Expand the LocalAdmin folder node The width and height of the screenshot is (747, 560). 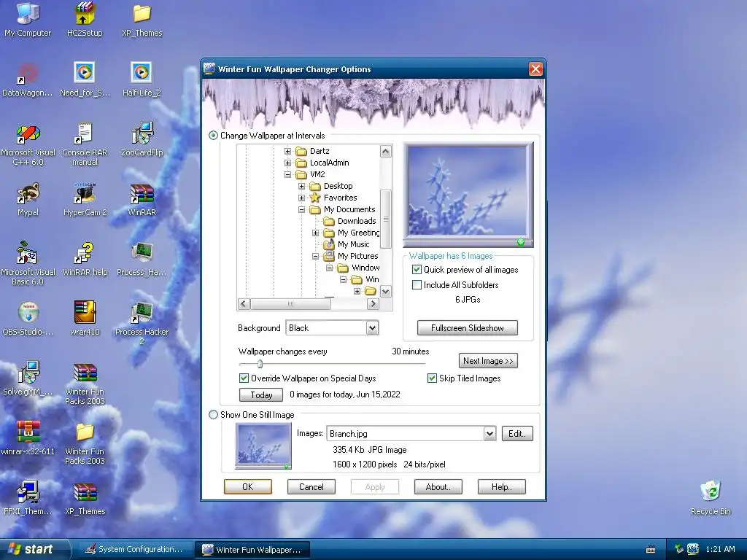(x=287, y=163)
